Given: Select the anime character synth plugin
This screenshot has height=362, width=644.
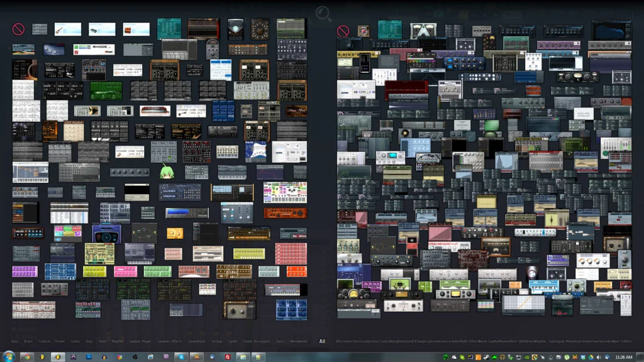Looking at the screenshot, I should click(x=167, y=173).
